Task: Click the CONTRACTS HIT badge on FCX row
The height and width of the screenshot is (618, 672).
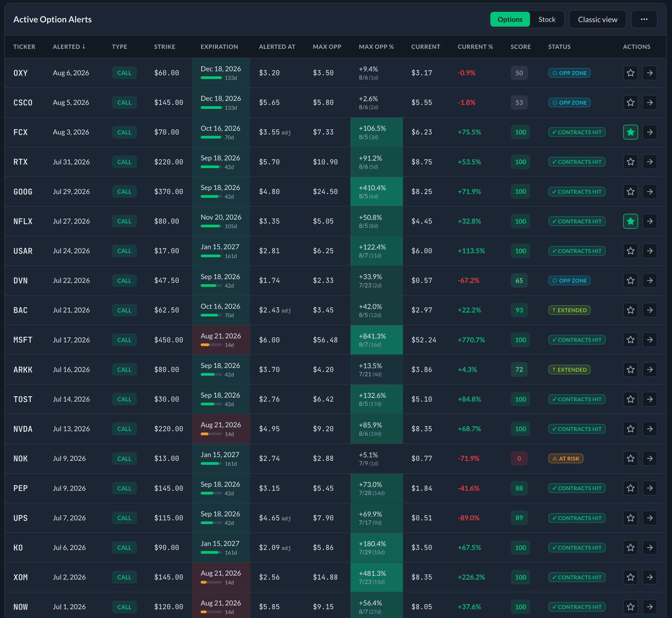Action: tap(576, 132)
